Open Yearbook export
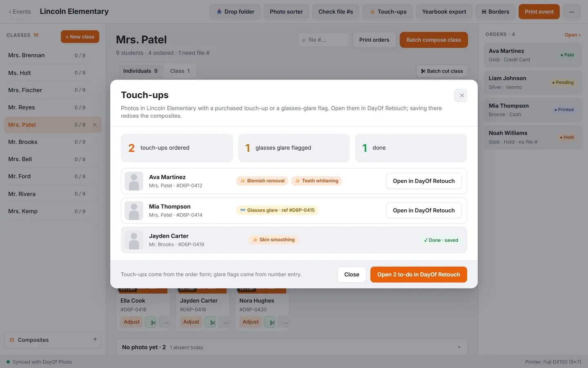 click(444, 11)
